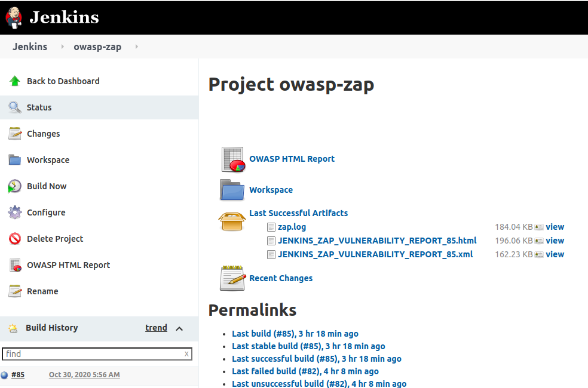Screen dimensions: 588x388
Task: Select Status in the sidebar
Action: tap(39, 107)
